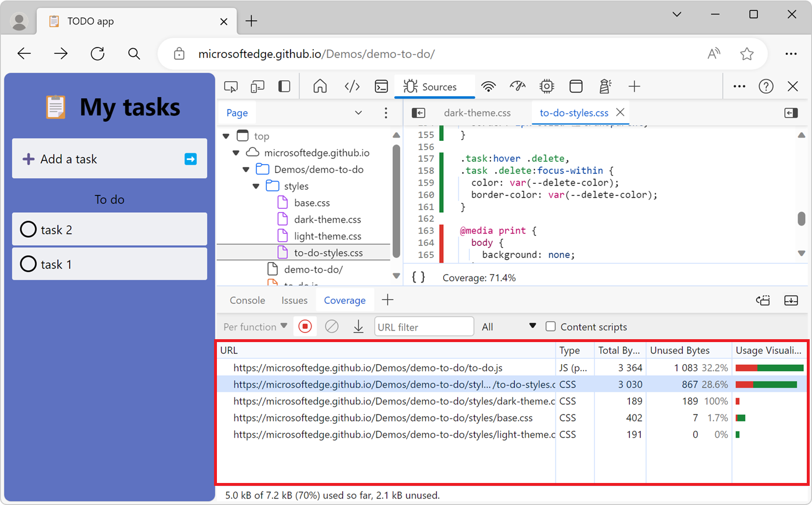
Task: Open the Network tool panel
Action: point(489,86)
